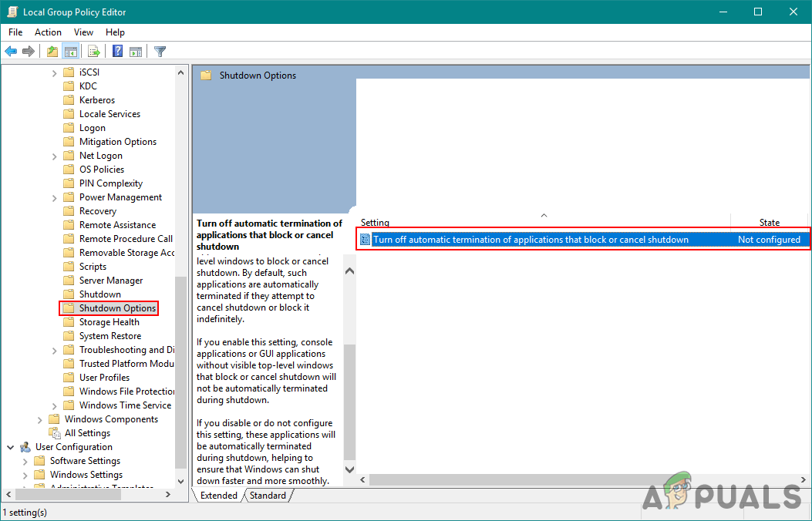
Task: Expand the Software Settings node
Action: click(x=25, y=461)
